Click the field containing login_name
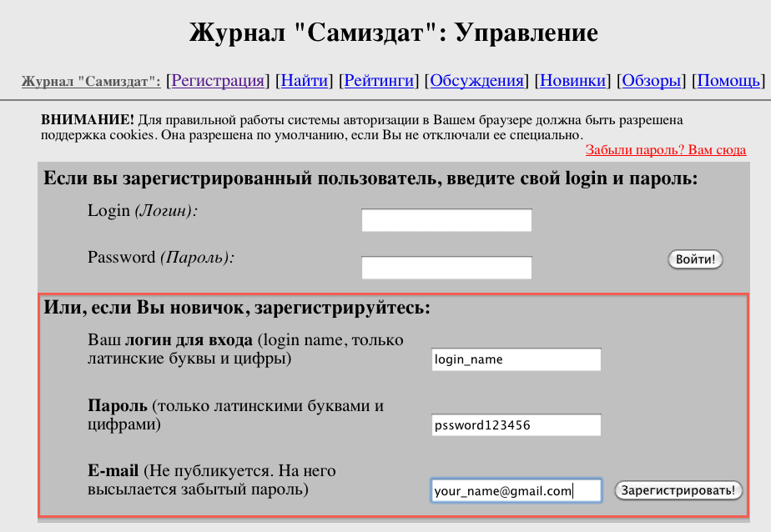The width and height of the screenshot is (771, 532). 516,359
